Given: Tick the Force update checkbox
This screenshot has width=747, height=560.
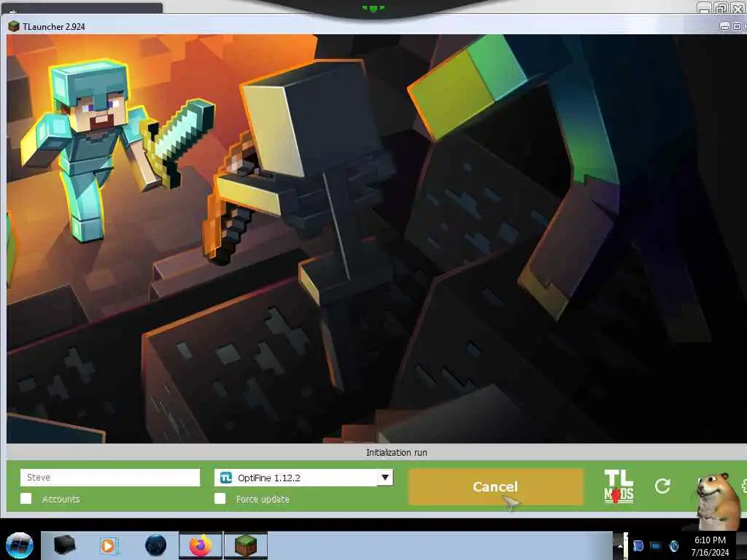Looking at the screenshot, I should point(220,499).
